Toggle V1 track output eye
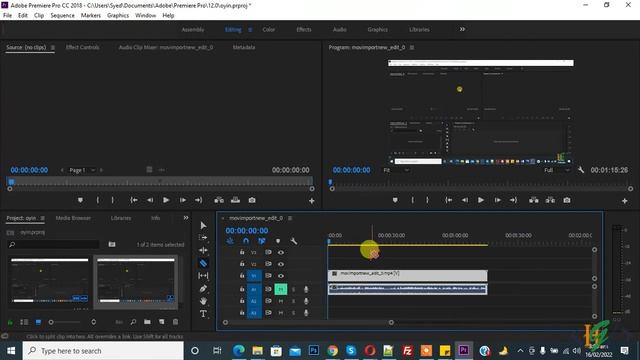 [281, 276]
